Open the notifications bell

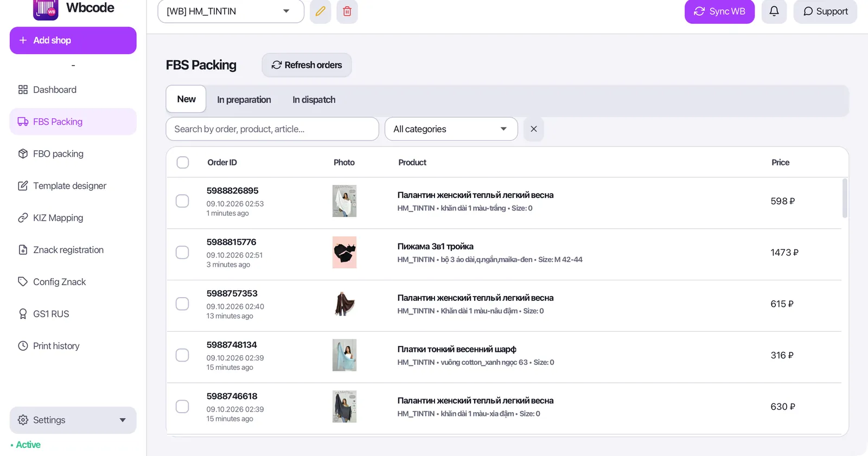[x=774, y=11]
